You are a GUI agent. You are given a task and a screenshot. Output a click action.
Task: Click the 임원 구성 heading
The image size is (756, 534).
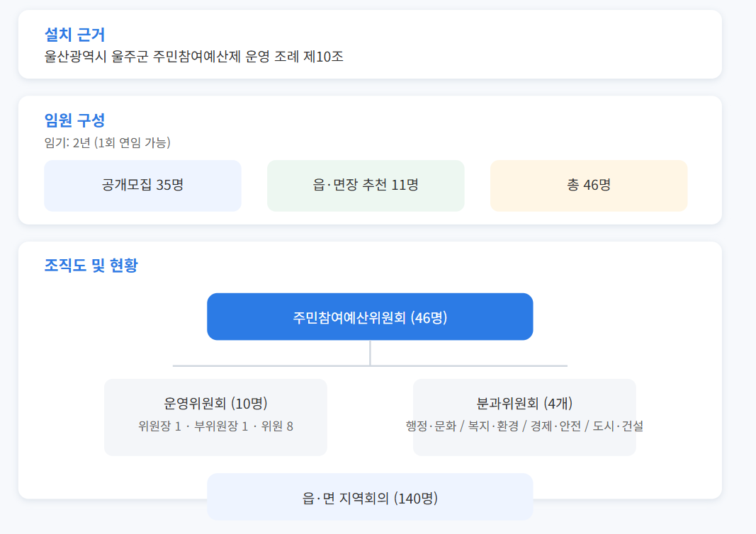[x=74, y=120]
